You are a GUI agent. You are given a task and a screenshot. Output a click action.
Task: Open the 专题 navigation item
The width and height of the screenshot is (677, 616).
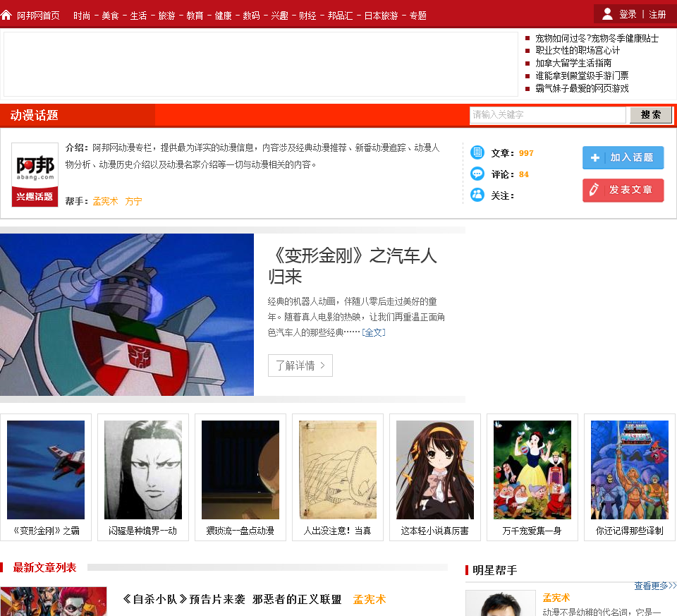418,16
